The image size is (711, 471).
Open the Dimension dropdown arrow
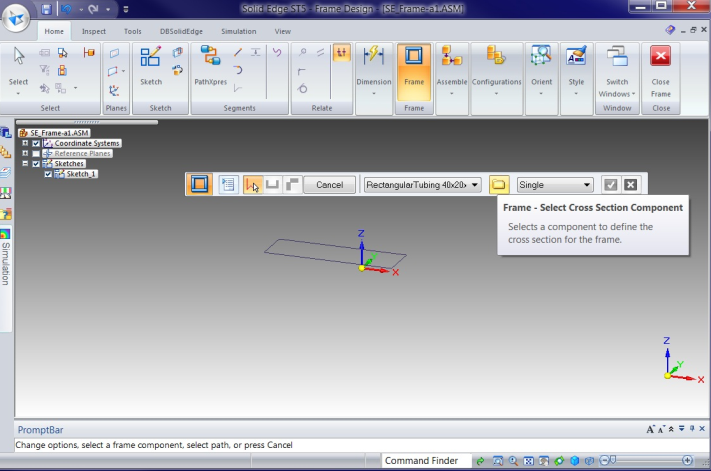374,94
